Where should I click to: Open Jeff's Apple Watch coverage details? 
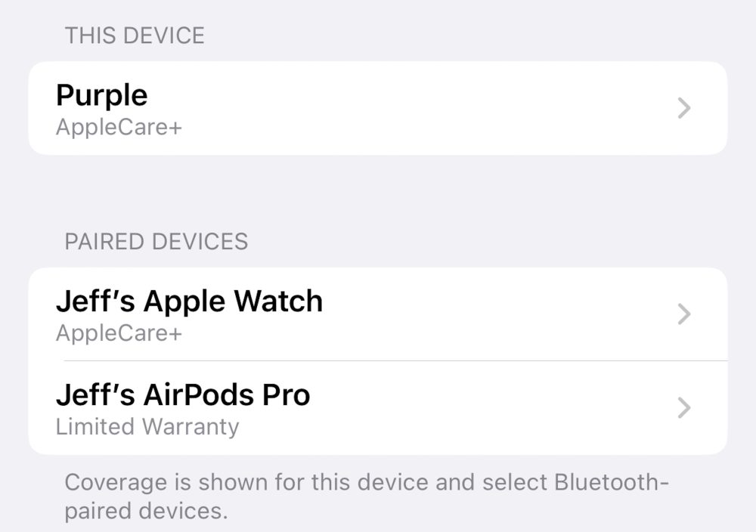pos(378,314)
